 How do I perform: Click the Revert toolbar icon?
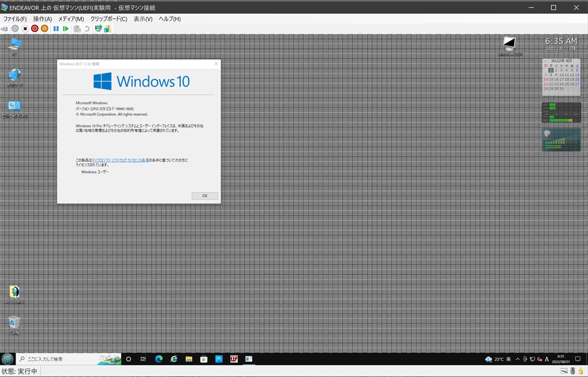click(87, 29)
